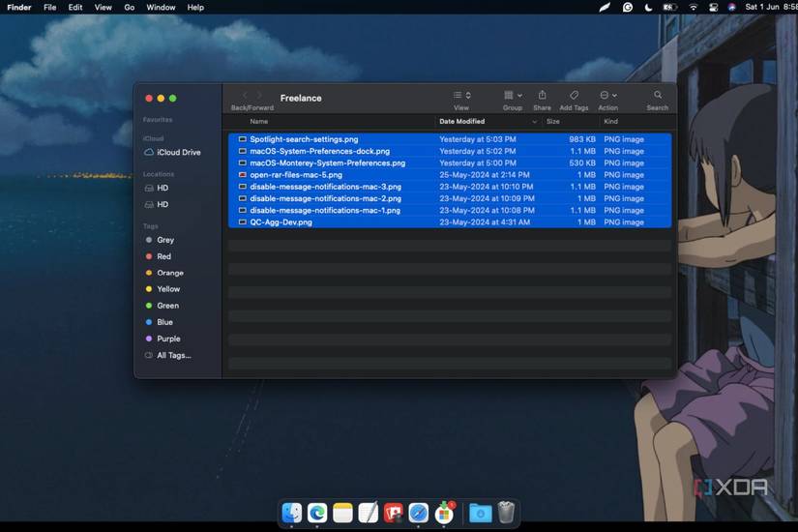Select the file QC-Agg-Dev.png
Image resolution: width=798 pixels, height=532 pixels.
click(x=281, y=222)
